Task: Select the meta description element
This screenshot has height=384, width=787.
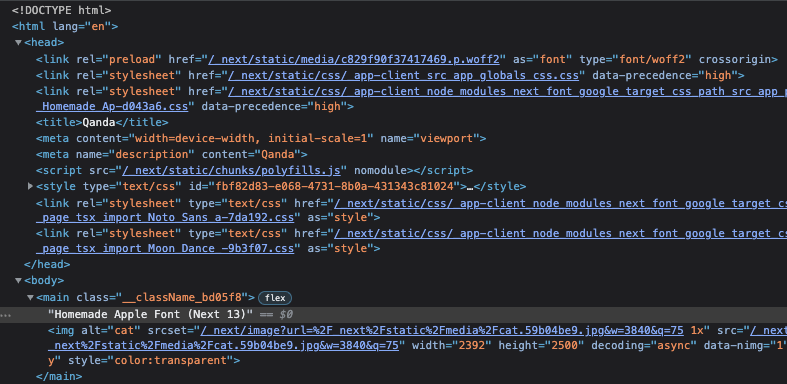Action: 172,154
